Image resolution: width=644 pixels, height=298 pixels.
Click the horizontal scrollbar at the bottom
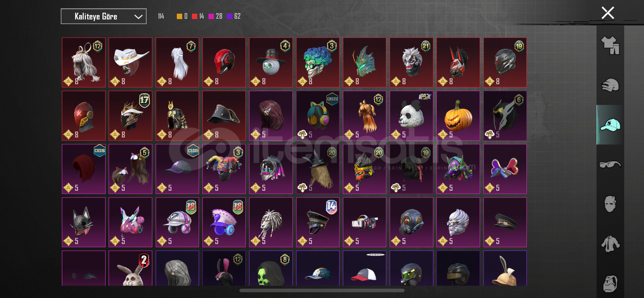click(x=322, y=290)
